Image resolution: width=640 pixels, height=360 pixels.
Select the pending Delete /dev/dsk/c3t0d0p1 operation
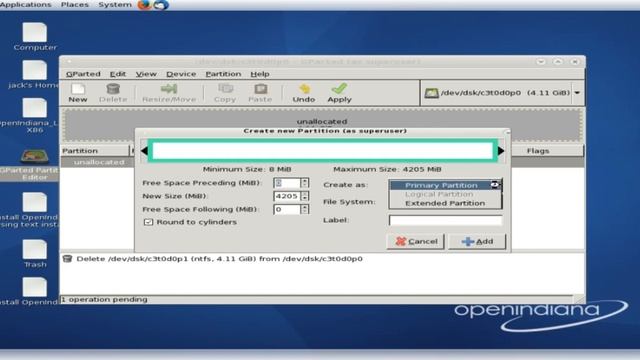(219, 259)
